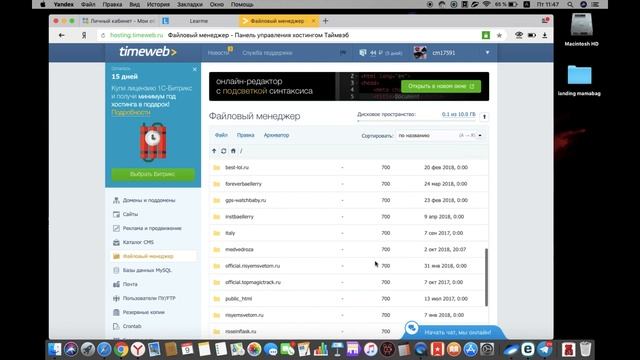Open Spotlight search in menu bar
The height and width of the screenshot is (360, 640).
tap(570, 4)
